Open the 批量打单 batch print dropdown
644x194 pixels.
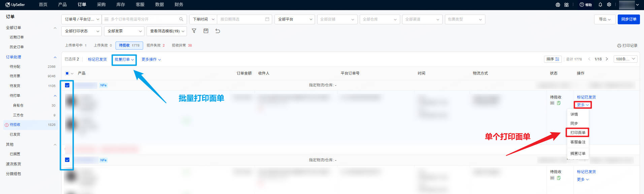pyautogui.click(x=124, y=59)
